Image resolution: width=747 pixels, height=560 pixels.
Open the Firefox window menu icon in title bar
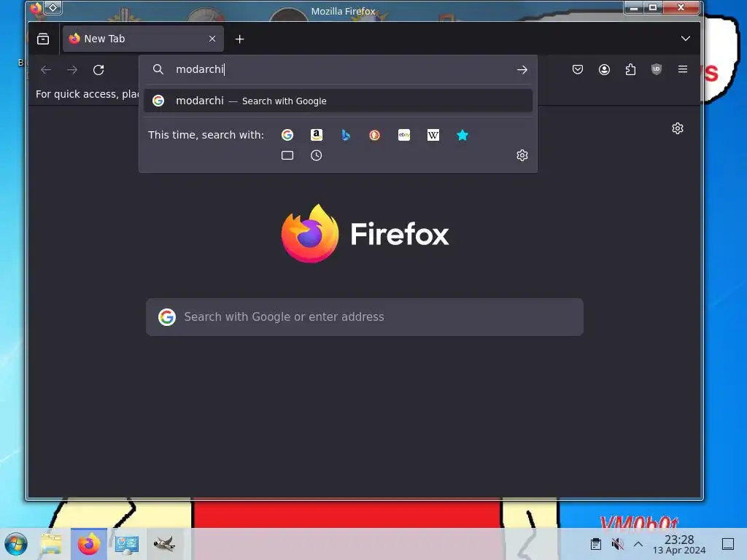36,7
